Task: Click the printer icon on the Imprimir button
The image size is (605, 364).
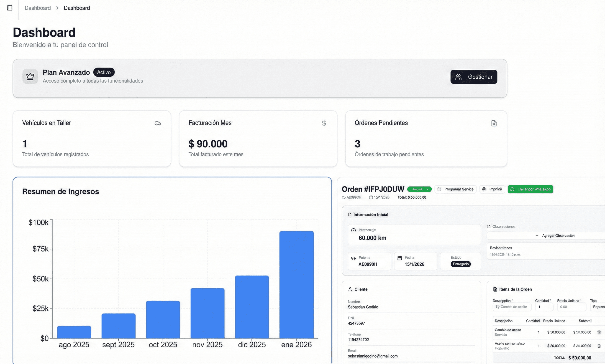Action: [484, 189]
